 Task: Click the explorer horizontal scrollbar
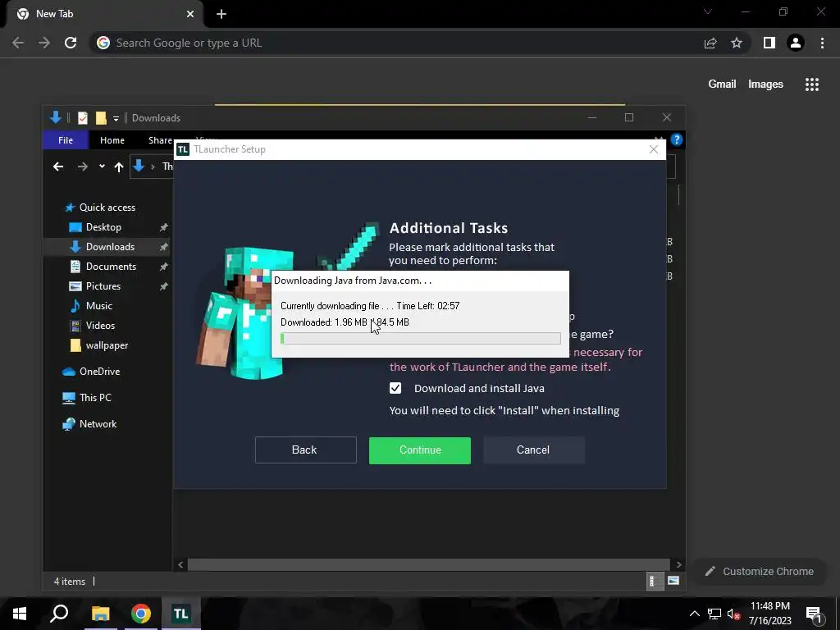(428, 564)
